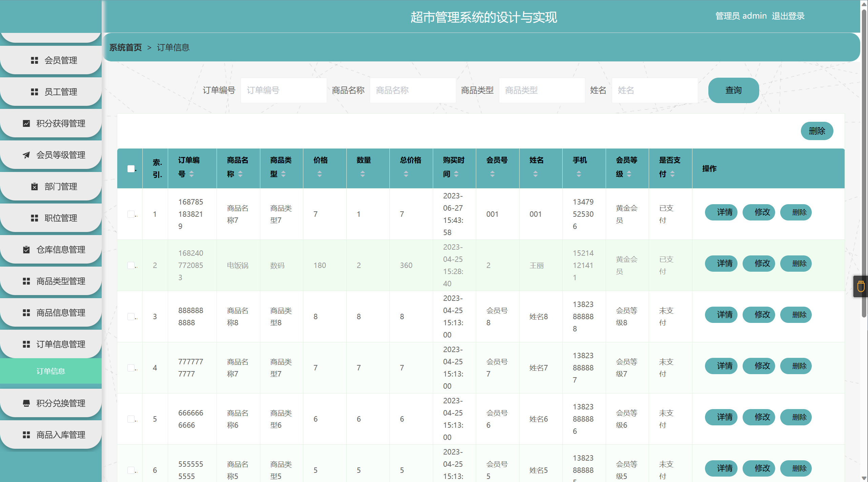Sort table by 商品类型 column arrows
Viewport: 868px width, 482px height.
point(283,174)
